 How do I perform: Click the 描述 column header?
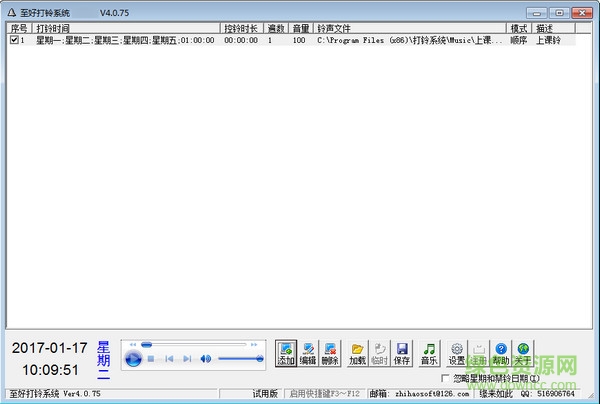pyautogui.click(x=553, y=28)
